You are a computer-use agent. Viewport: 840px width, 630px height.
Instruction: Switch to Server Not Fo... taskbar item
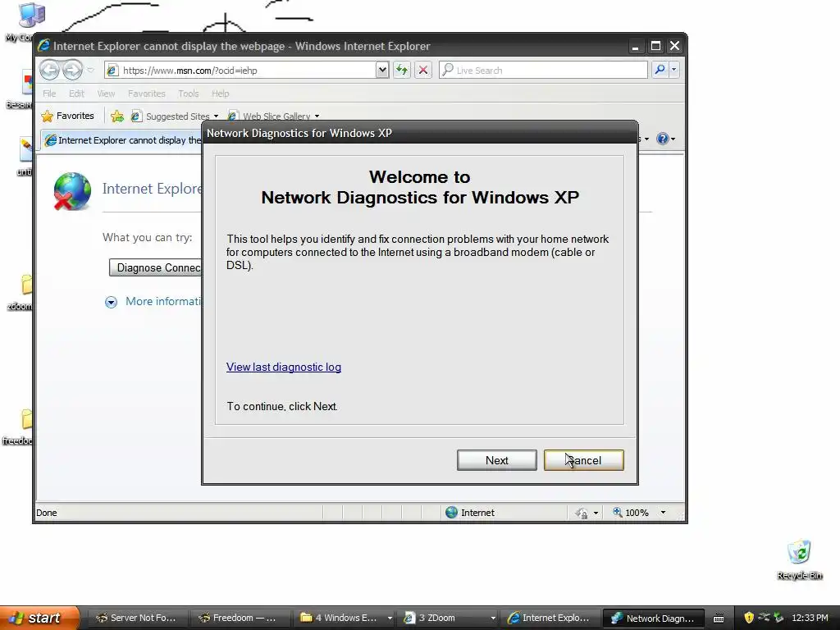136,618
